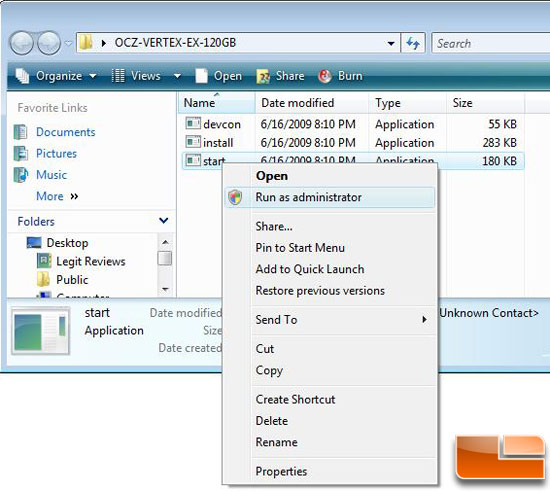Collapse the Folders pane chevron

point(163,221)
